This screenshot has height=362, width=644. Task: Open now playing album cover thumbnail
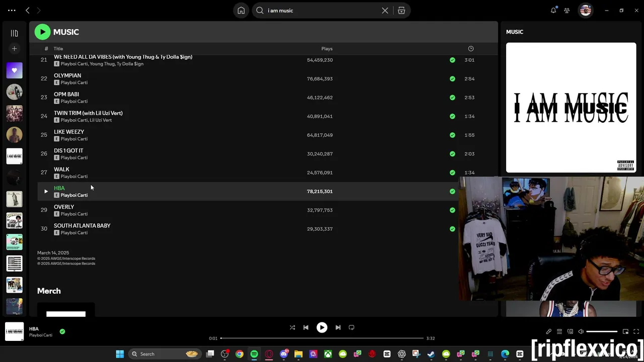pos(14,332)
